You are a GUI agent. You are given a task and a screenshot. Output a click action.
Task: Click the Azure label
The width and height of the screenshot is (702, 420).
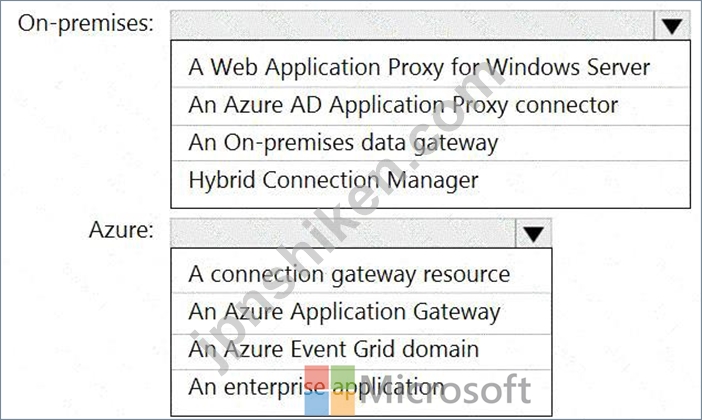[x=121, y=230]
